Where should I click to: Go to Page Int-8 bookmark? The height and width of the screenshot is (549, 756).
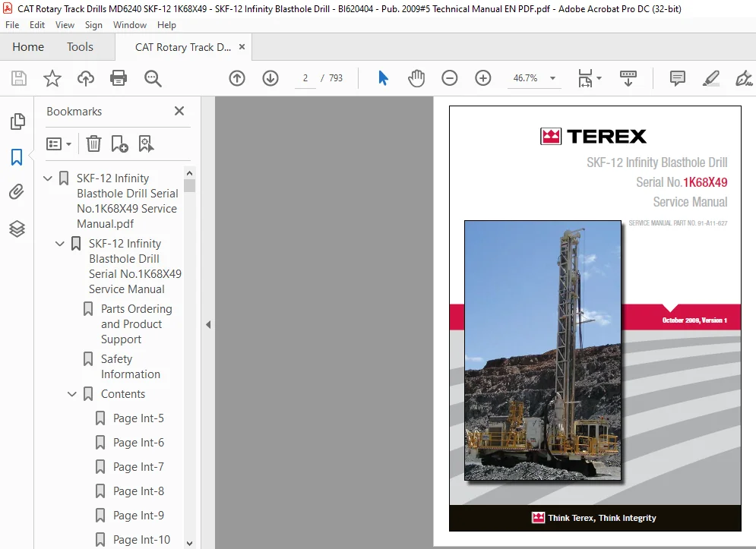pyautogui.click(x=138, y=491)
